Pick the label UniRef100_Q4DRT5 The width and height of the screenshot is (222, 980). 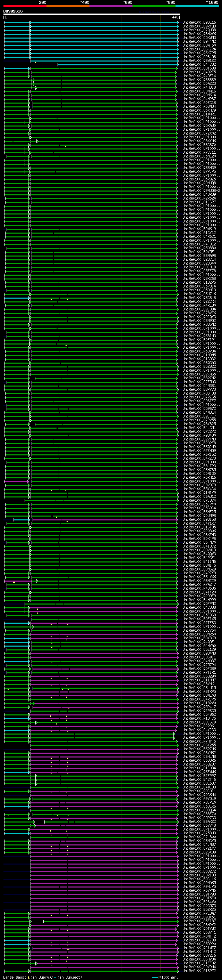[199, 72]
